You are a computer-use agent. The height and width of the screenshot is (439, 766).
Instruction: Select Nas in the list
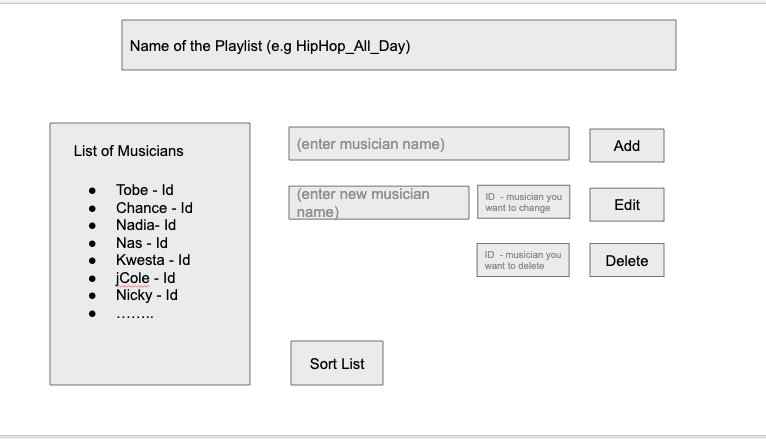(141, 243)
